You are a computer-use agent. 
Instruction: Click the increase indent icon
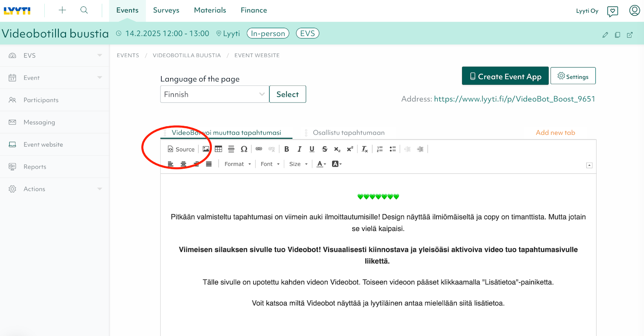[x=420, y=149]
